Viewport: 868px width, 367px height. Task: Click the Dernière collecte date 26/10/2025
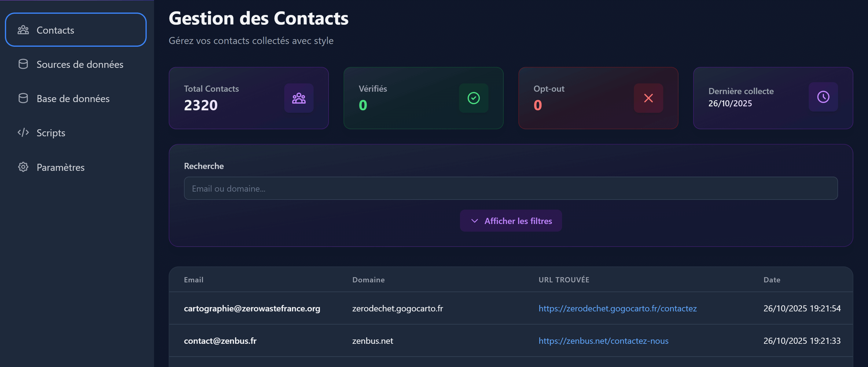click(730, 103)
